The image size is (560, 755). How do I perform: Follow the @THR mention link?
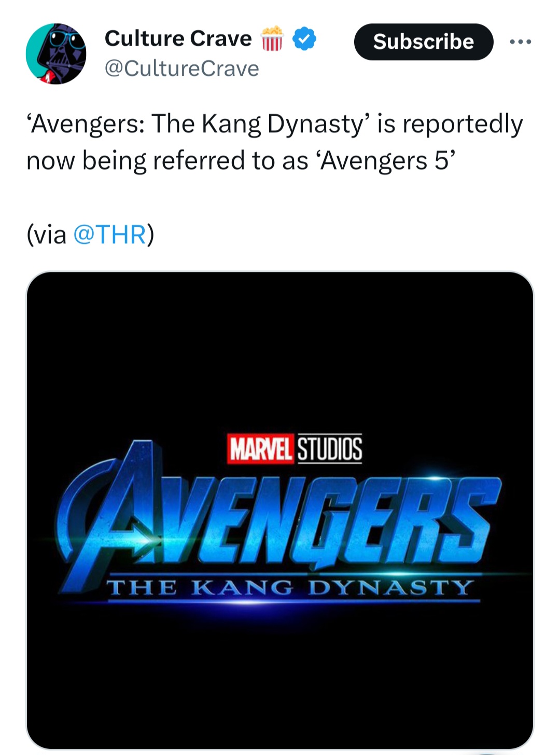click(x=109, y=234)
